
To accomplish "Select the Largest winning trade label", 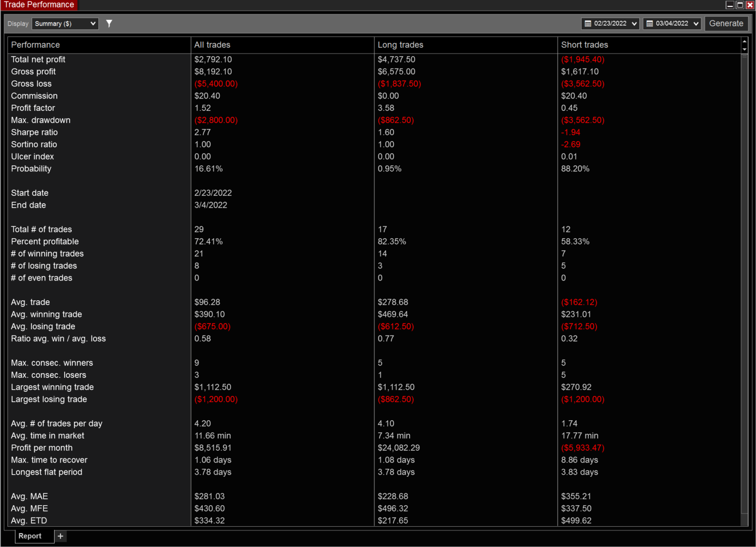I will pyautogui.click(x=52, y=387).
